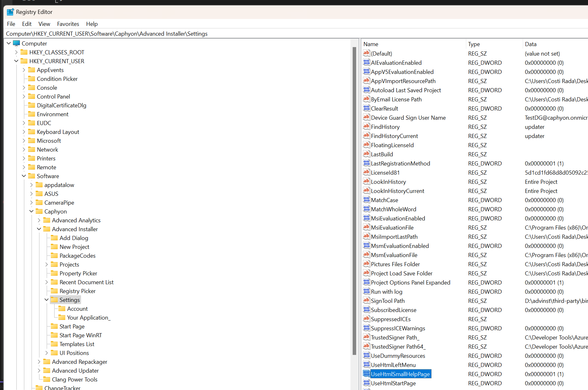Click the DWORD icon next to MatchCase
Screen dimensions: 588x390
point(366,200)
